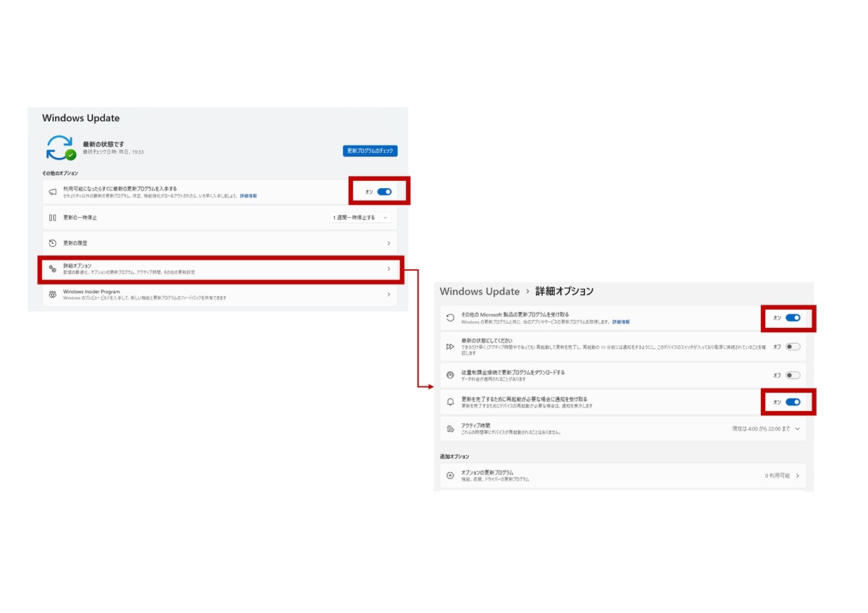Click the history clock icon beside 更新の履歴
This screenshot has height=613, width=868.
[52, 243]
